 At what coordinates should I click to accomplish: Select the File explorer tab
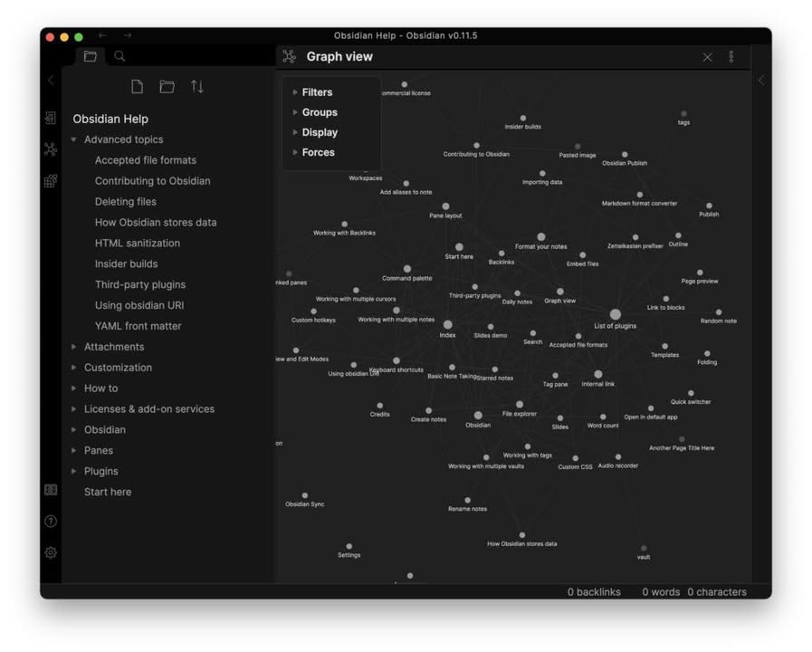(90, 56)
